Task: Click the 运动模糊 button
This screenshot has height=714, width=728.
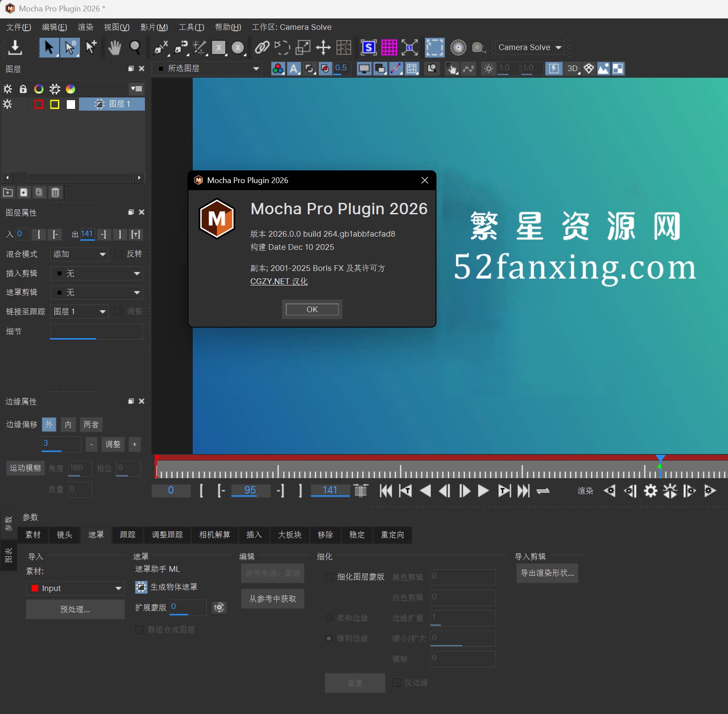Action: click(x=25, y=468)
